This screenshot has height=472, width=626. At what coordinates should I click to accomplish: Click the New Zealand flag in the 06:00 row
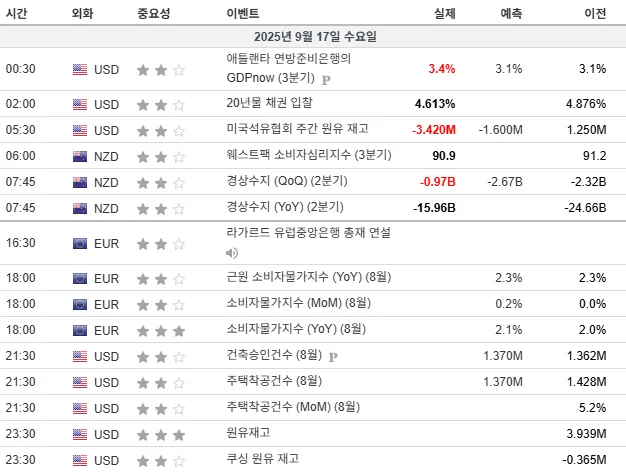point(80,157)
